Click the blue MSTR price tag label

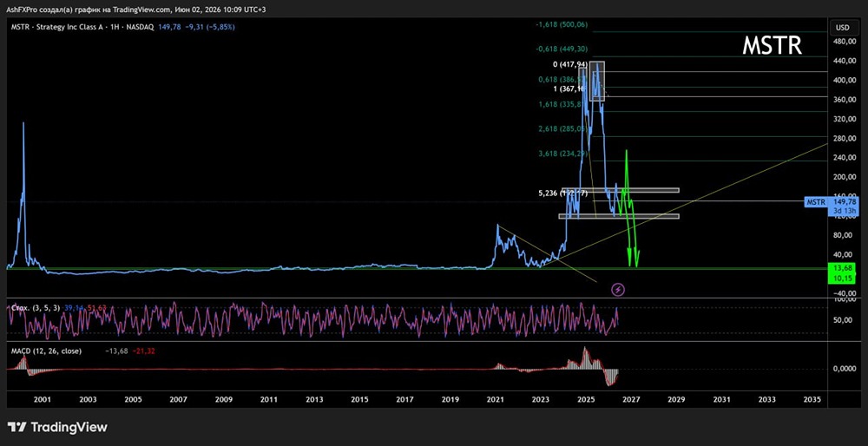(817, 202)
